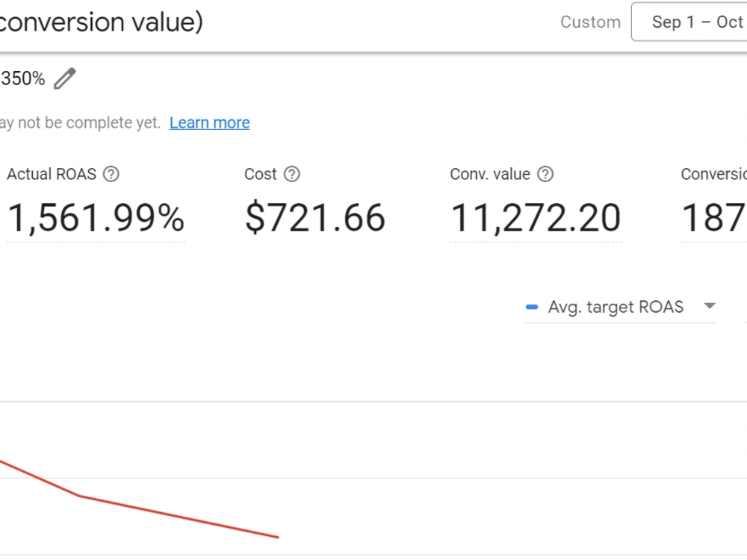Viewport: 747px width, 560px height.
Task: Expand the Avg. target ROAS metric dropdown
Action: click(619, 307)
